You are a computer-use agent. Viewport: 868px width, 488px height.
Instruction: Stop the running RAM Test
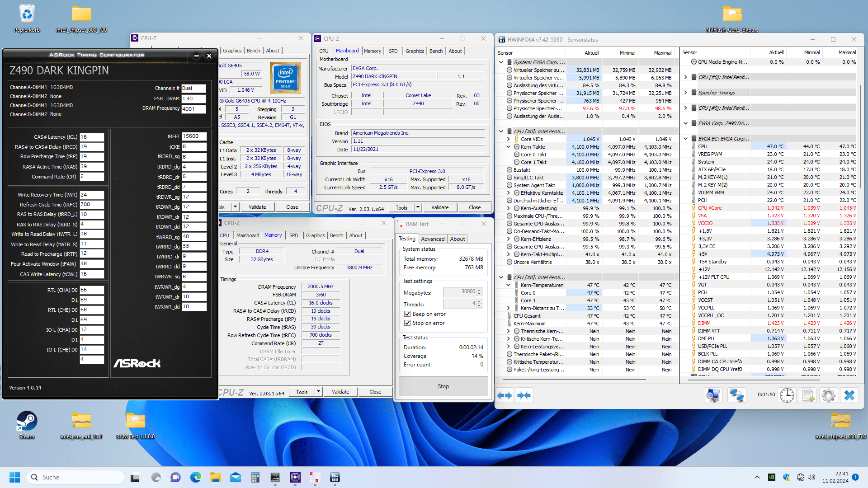click(443, 386)
